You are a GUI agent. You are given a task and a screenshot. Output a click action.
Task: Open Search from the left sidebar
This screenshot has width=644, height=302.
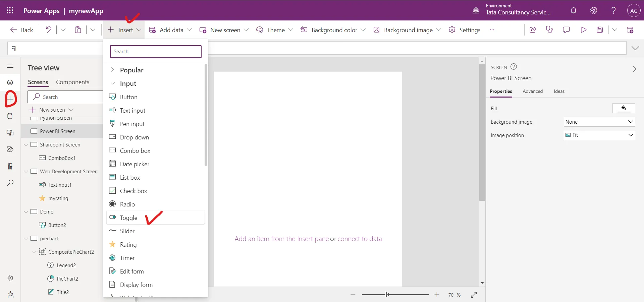pos(10,183)
